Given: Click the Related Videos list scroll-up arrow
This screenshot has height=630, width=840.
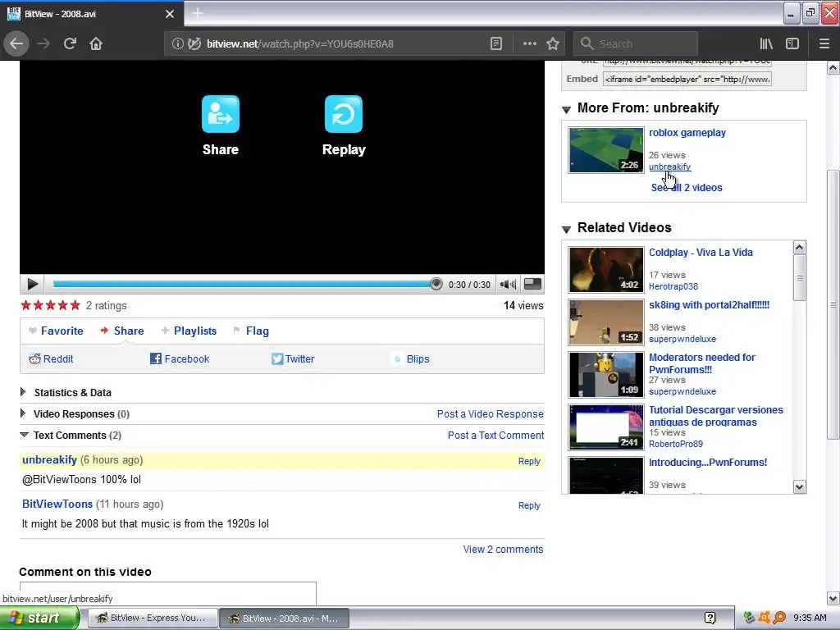Looking at the screenshot, I should coord(799,248).
